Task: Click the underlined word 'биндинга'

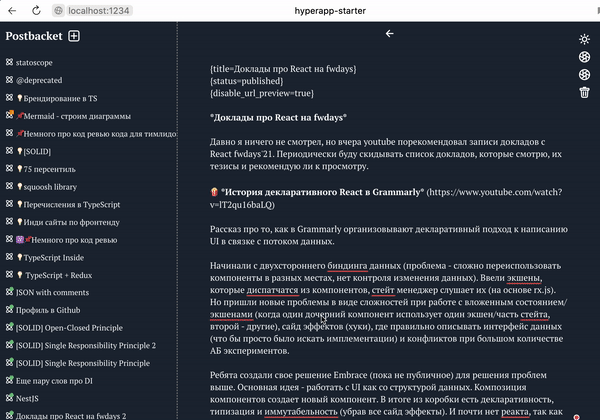Action: click(x=347, y=265)
